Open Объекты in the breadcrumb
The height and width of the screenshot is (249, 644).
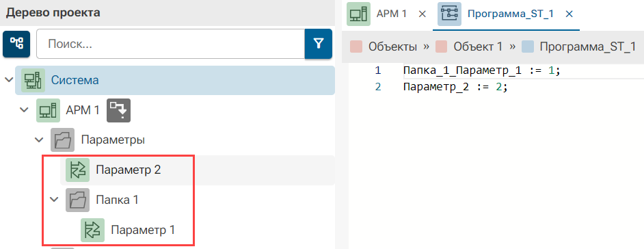click(x=392, y=47)
